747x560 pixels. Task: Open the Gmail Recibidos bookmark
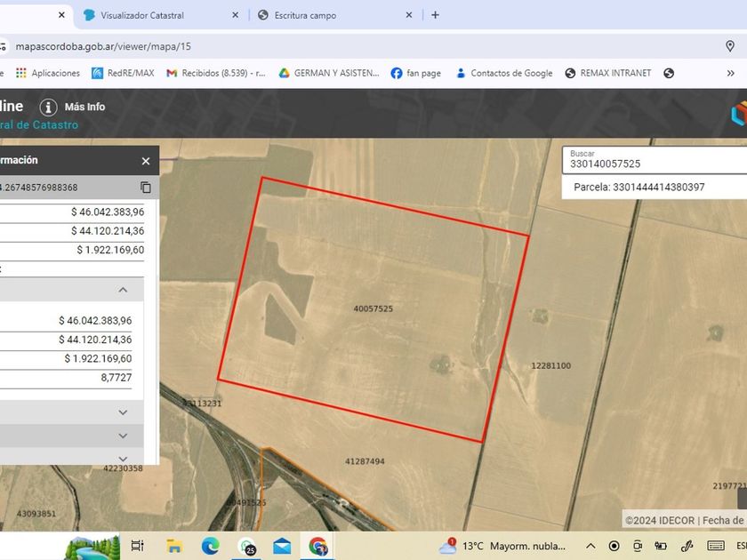tap(216, 74)
